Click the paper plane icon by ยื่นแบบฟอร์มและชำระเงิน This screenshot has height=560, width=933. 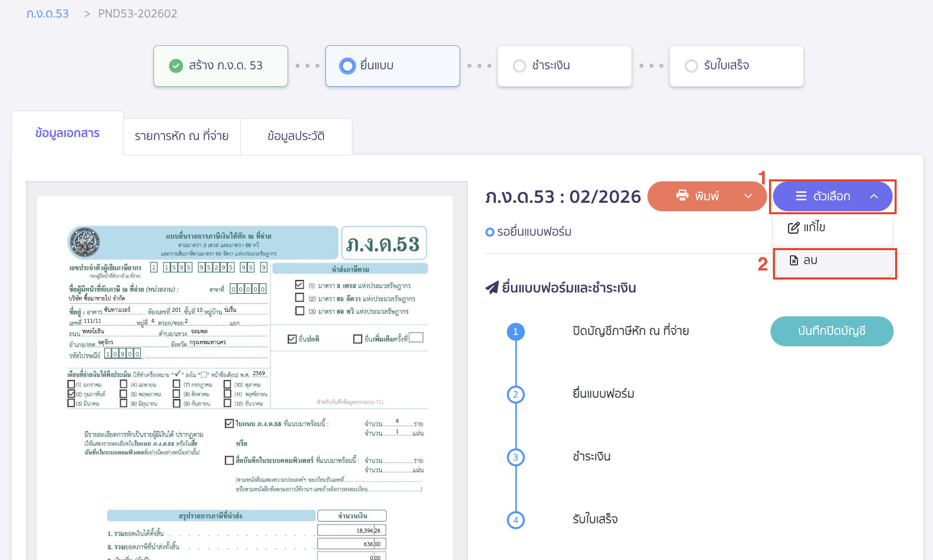pyautogui.click(x=492, y=287)
